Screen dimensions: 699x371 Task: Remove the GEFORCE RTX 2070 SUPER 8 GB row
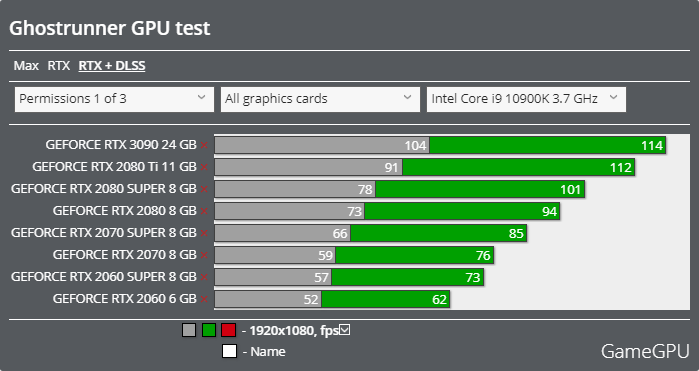(x=204, y=233)
